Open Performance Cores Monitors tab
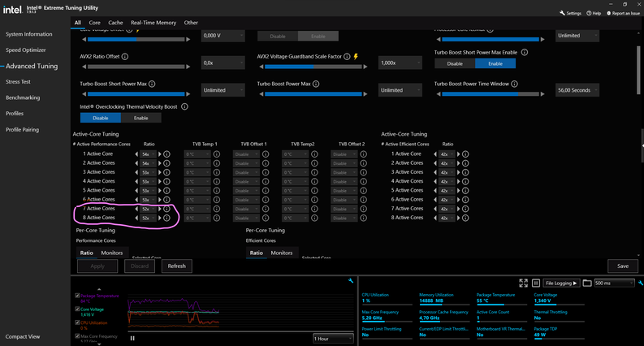Viewport: 644px width, 346px height. (x=112, y=253)
